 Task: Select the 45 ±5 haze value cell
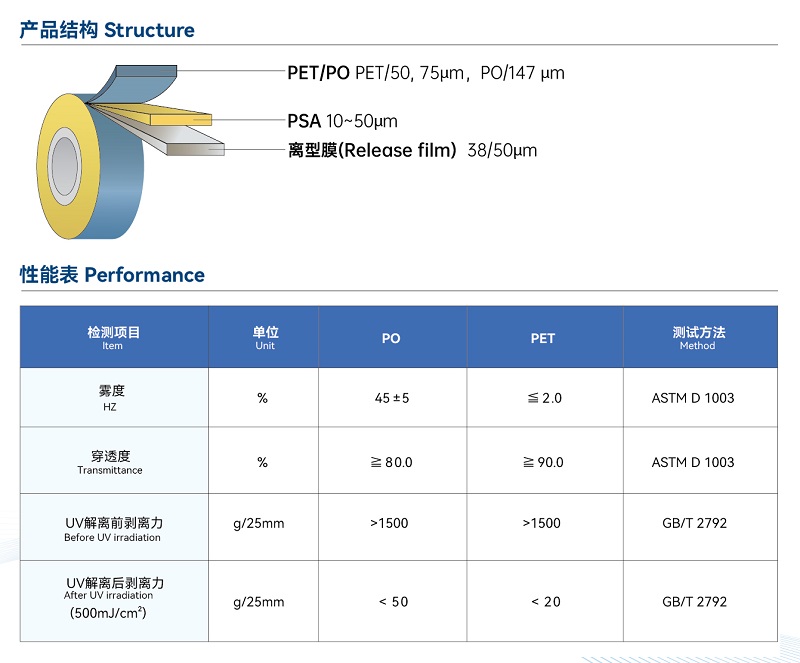392,398
